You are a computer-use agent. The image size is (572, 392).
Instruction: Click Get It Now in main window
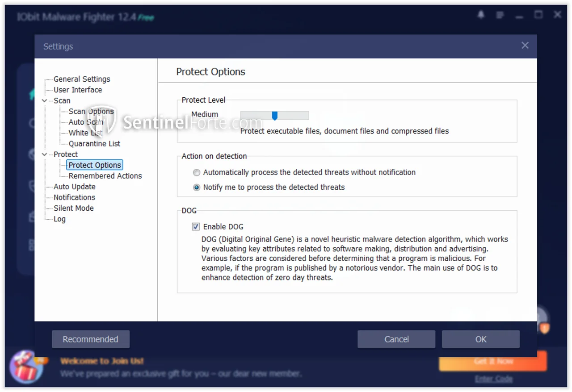tap(493, 361)
